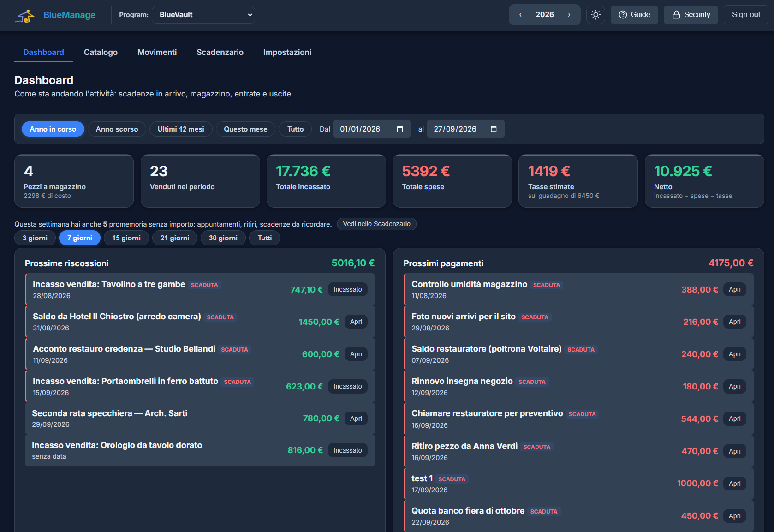Image resolution: width=774 pixels, height=532 pixels.
Task: Mark Portaombrelli in ferro battuto as Incassato
Action: (x=348, y=386)
